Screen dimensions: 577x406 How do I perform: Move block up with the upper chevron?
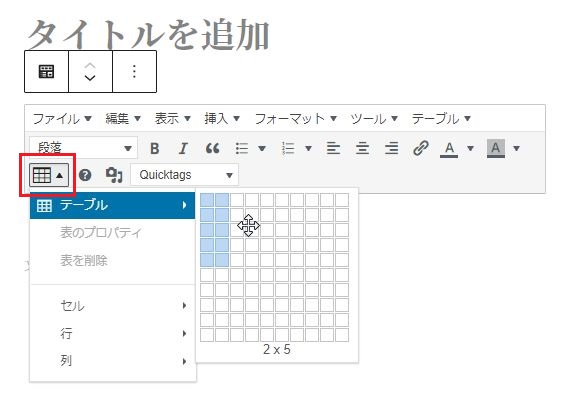90,66
